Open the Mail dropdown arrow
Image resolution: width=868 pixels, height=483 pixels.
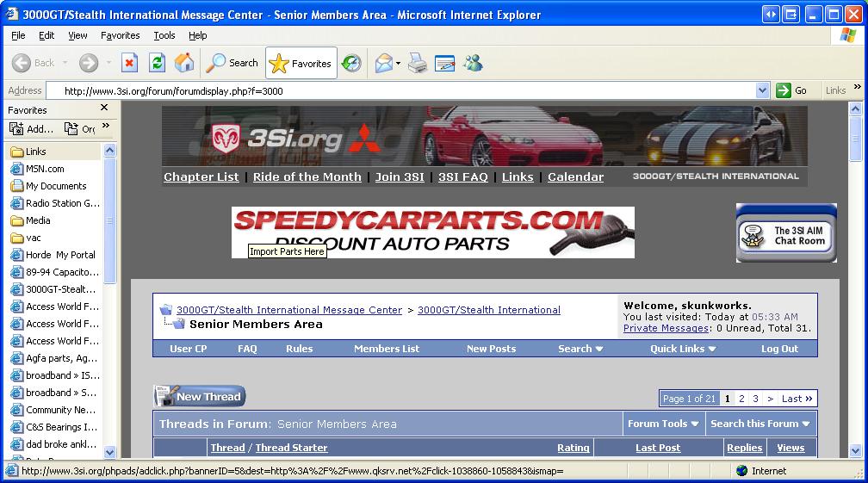(x=398, y=64)
